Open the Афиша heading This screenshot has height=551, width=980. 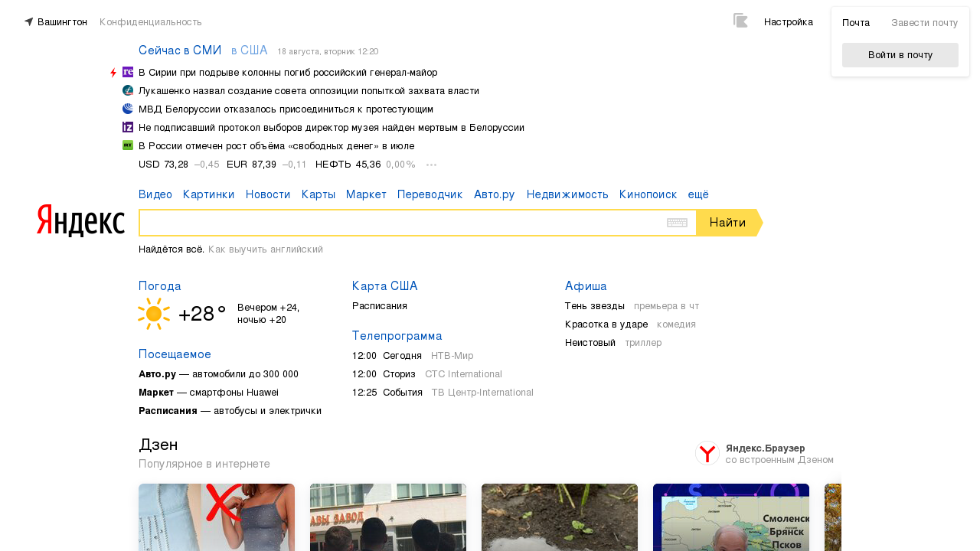point(586,286)
